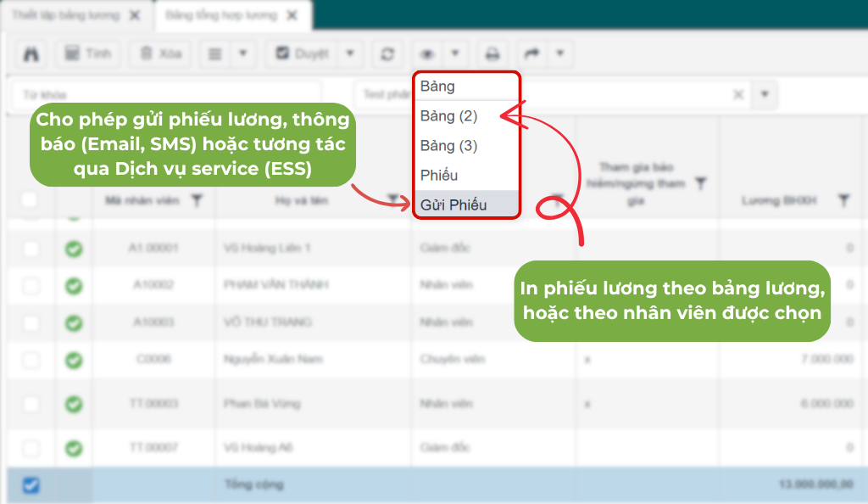Image resolution: width=868 pixels, height=504 pixels.
Task: Toggle the header select-all checkbox
Action: click(30, 199)
